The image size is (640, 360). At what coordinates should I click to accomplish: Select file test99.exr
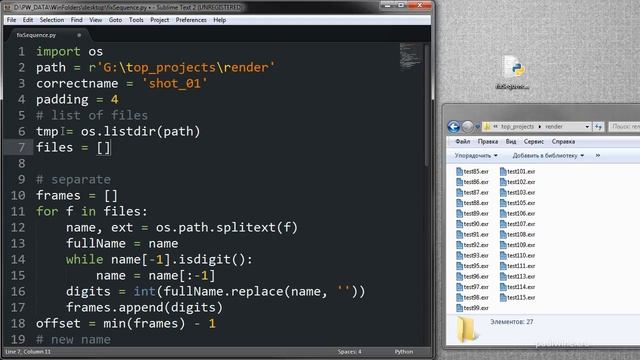pyautogui.click(x=472, y=308)
